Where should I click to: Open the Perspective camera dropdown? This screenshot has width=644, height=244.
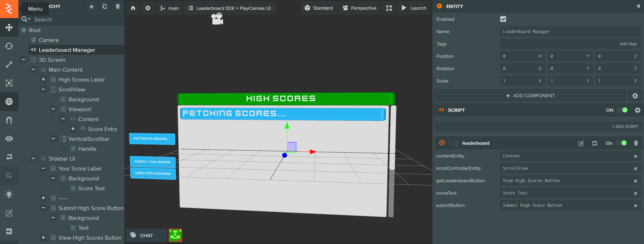coord(359,8)
